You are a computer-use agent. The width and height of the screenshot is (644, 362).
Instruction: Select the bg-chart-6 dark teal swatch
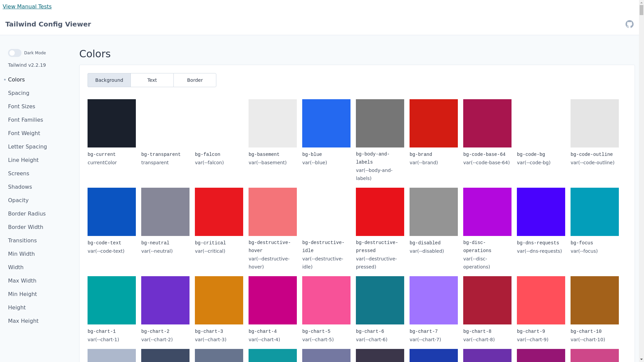tap(380, 300)
